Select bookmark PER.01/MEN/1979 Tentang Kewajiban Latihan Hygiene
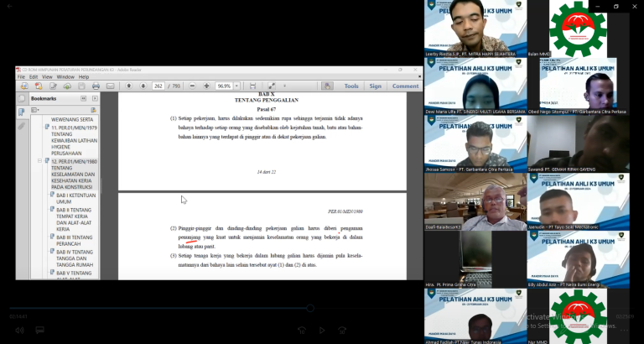Viewport: 644px width, 344px height. coord(74,141)
